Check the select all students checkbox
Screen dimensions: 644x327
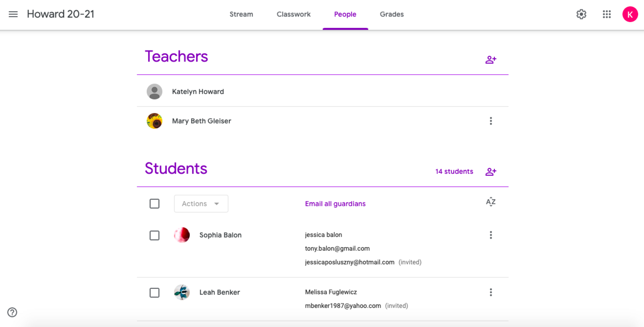154,204
